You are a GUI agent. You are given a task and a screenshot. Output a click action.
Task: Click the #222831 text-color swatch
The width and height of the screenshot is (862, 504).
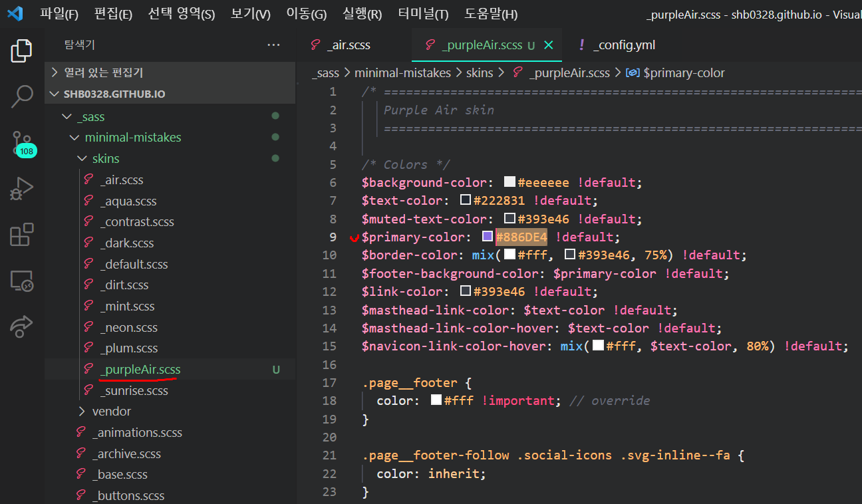tap(466, 199)
